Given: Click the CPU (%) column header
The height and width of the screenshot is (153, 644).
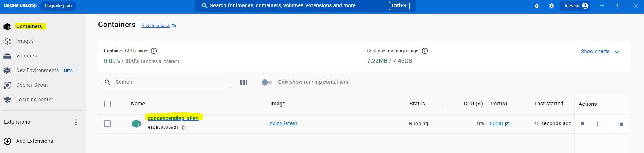Looking at the screenshot, I should click(x=473, y=104).
